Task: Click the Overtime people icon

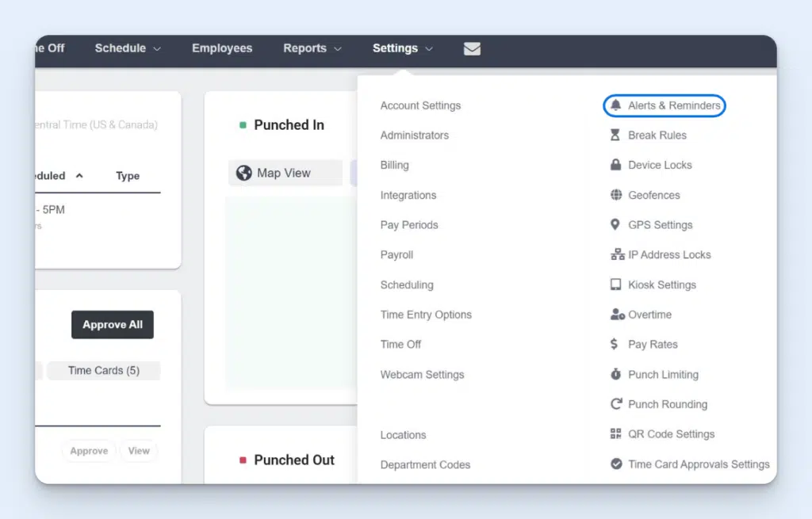Action: click(x=615, y=315)
